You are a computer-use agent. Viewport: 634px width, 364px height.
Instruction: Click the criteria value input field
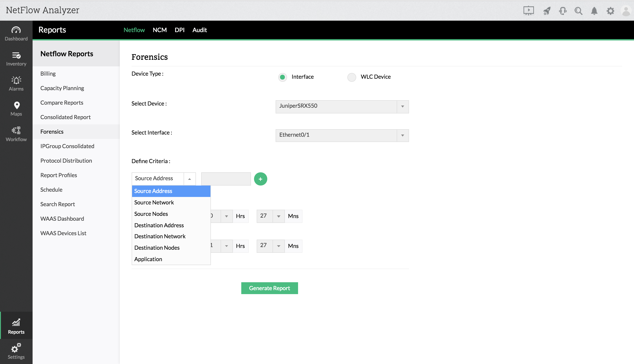point(226,179)
